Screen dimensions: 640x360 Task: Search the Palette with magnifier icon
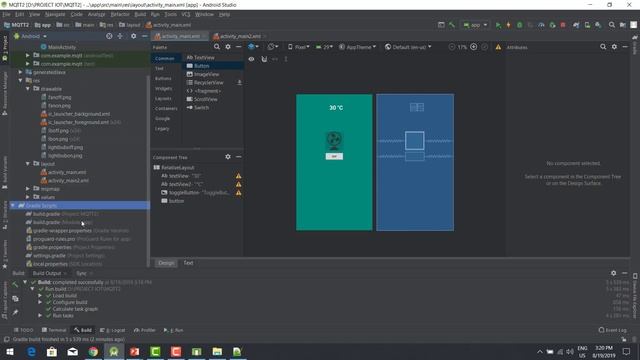coord(217,47)
